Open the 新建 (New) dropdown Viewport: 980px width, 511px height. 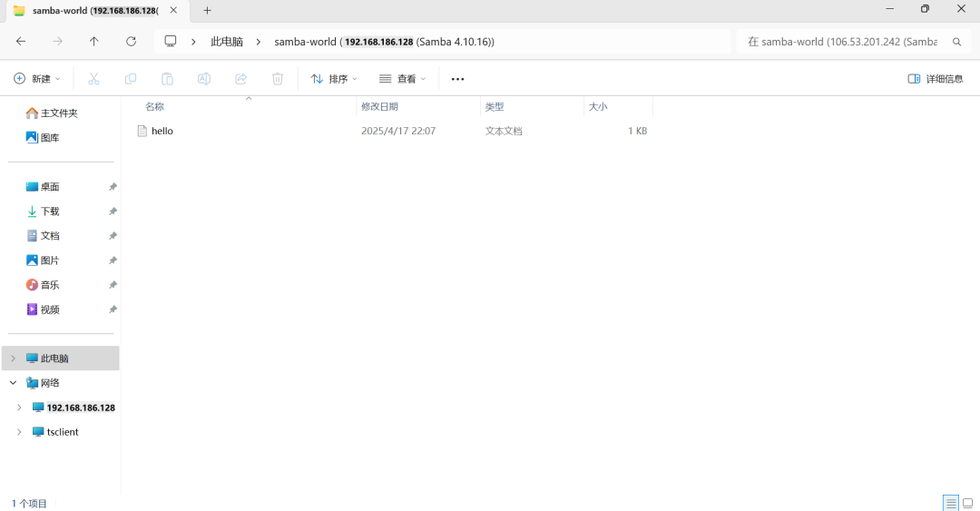37,79
